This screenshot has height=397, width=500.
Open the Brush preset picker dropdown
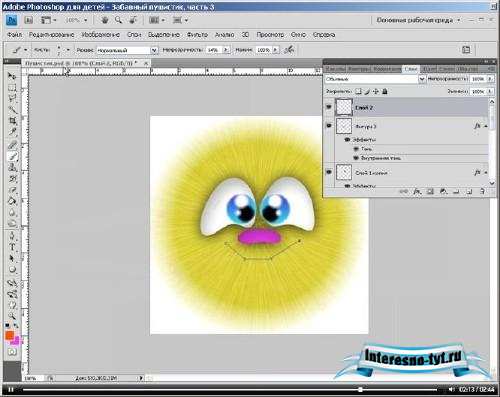[x=68, y=50]
